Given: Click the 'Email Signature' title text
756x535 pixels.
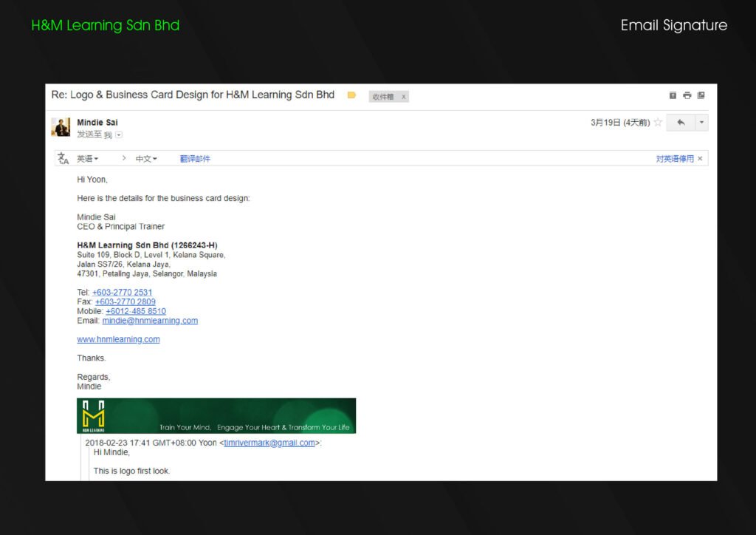Looking at the screenshot, I should tap(673, 25).
